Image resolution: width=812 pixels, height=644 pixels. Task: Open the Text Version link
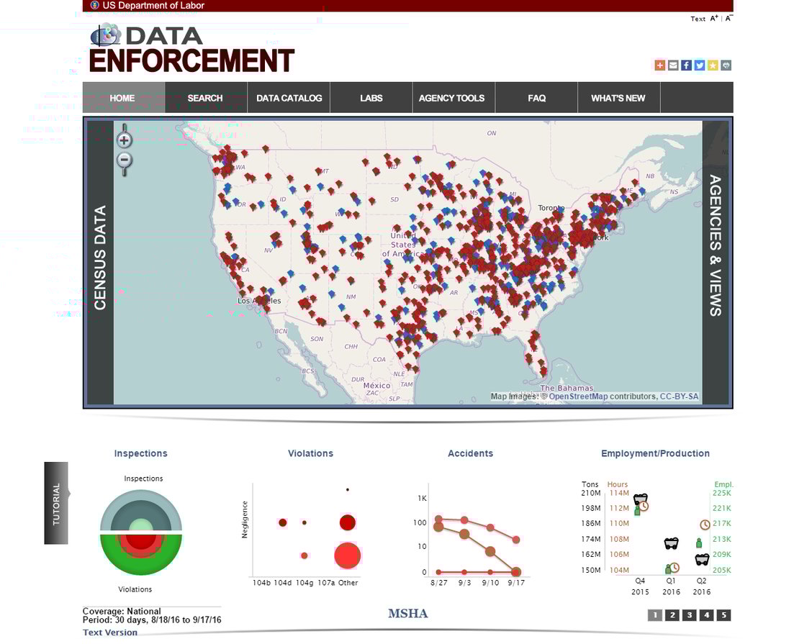click(x=109, y=632)
